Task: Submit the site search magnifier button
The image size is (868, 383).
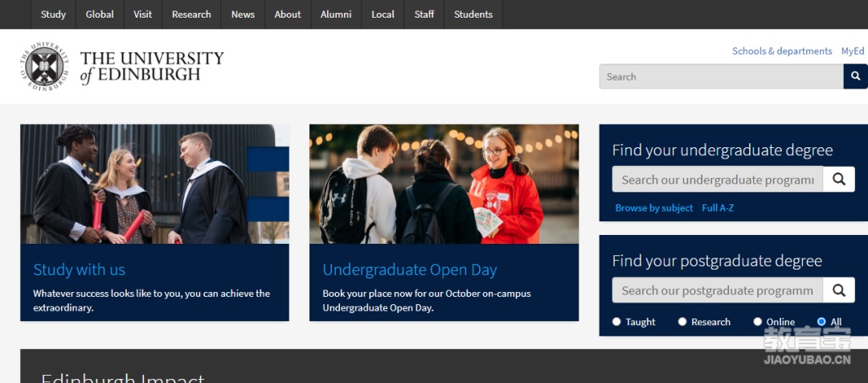Action: 855,76
